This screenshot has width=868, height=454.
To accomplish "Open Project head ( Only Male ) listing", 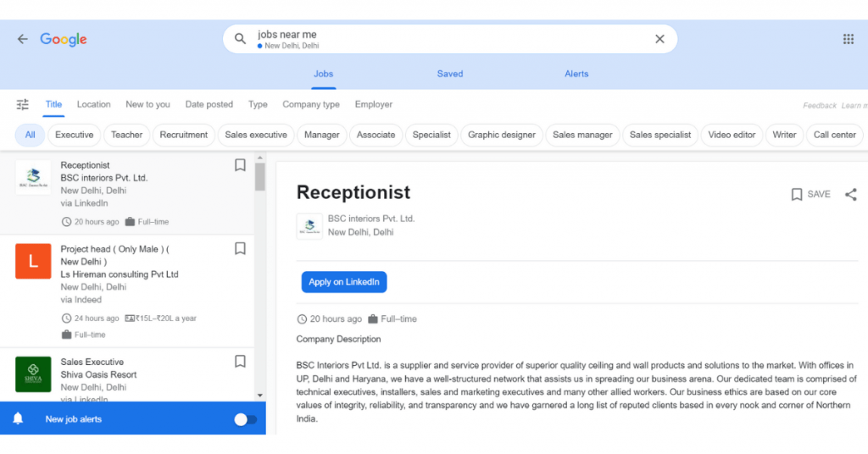I will pos(114,255).
